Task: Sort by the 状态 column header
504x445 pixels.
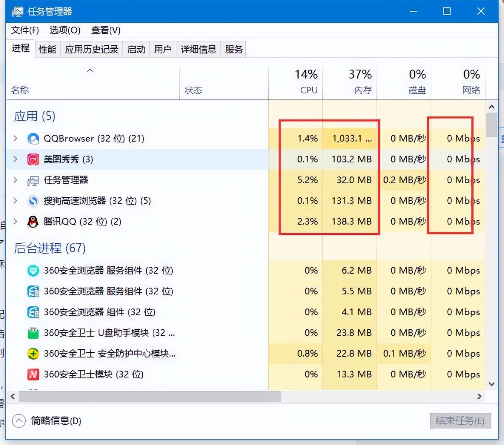Action: tap(224, 83)
